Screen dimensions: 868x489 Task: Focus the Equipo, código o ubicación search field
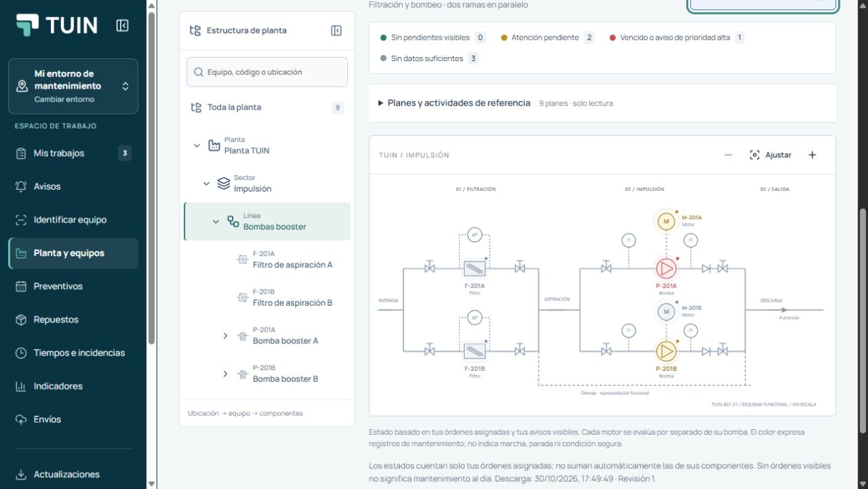(267, 72)
